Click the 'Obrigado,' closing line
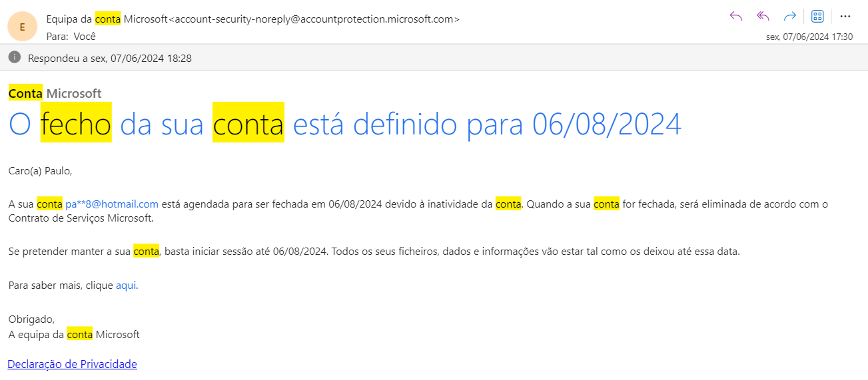The height and width of the screenshot is (380, 868). 31,319
